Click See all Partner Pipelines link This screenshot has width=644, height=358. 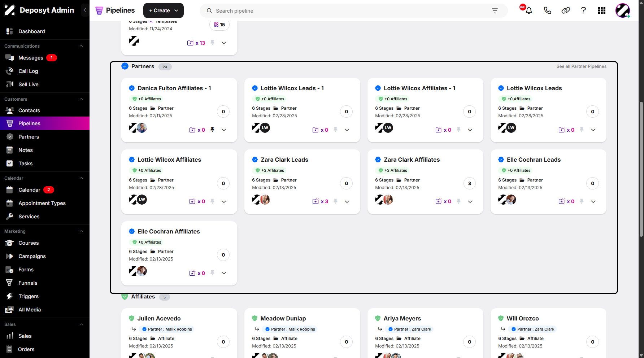[x=581, y=66]
